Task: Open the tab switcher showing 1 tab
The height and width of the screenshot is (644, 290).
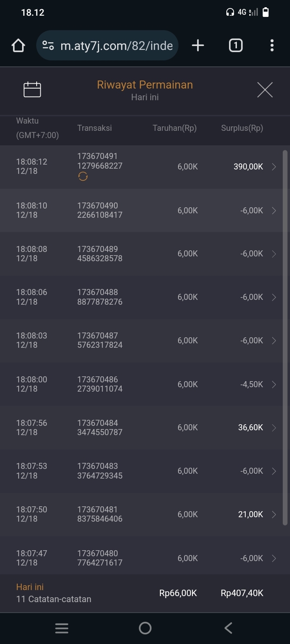Action: [x=236, y=45]
